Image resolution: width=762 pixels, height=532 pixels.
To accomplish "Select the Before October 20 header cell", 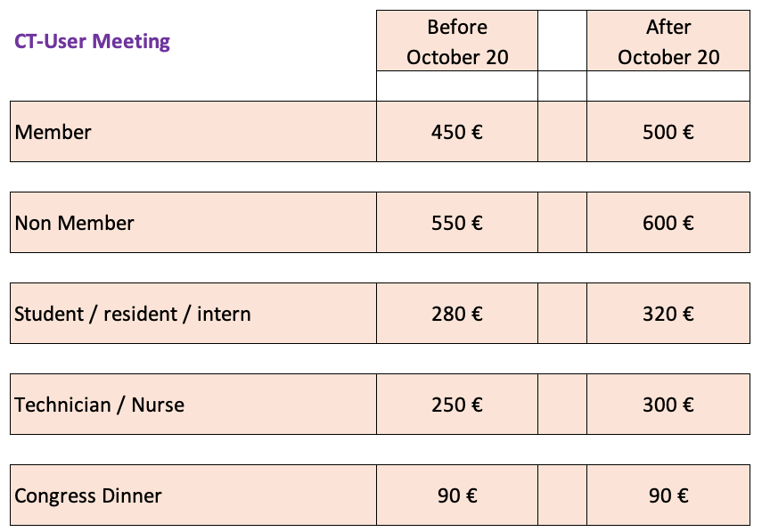I will click(457, 42).
